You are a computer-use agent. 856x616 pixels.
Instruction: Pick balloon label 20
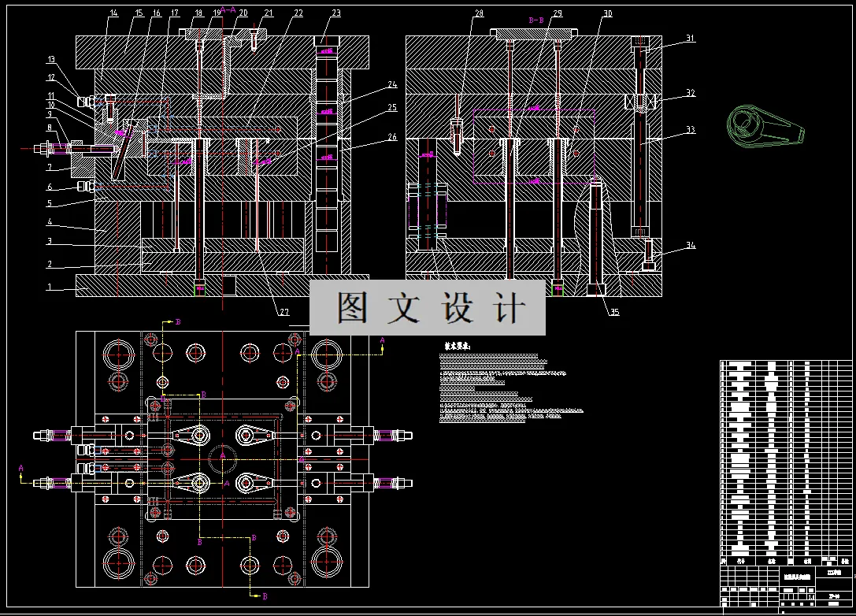click(x=243, y=13)
